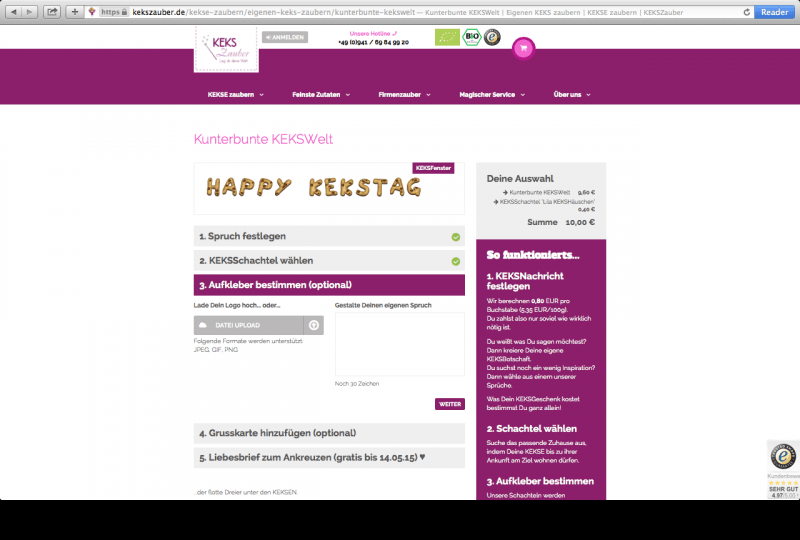Click the WEITER button

449,404
